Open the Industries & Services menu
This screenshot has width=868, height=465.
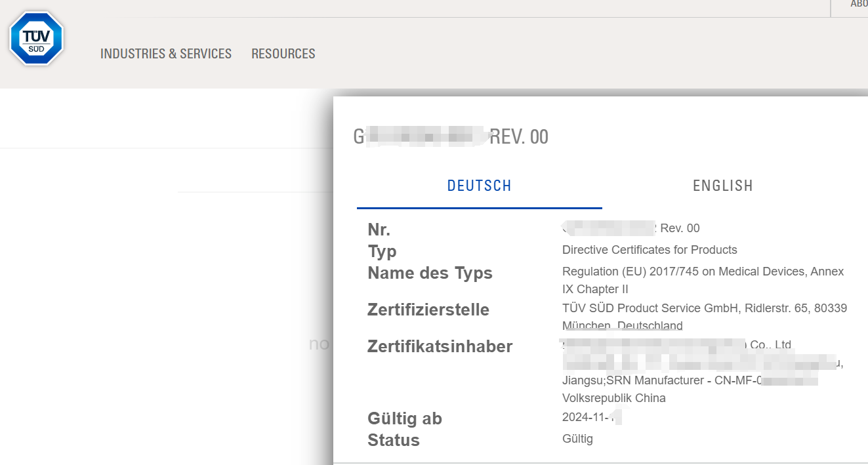tap(166, 54)
